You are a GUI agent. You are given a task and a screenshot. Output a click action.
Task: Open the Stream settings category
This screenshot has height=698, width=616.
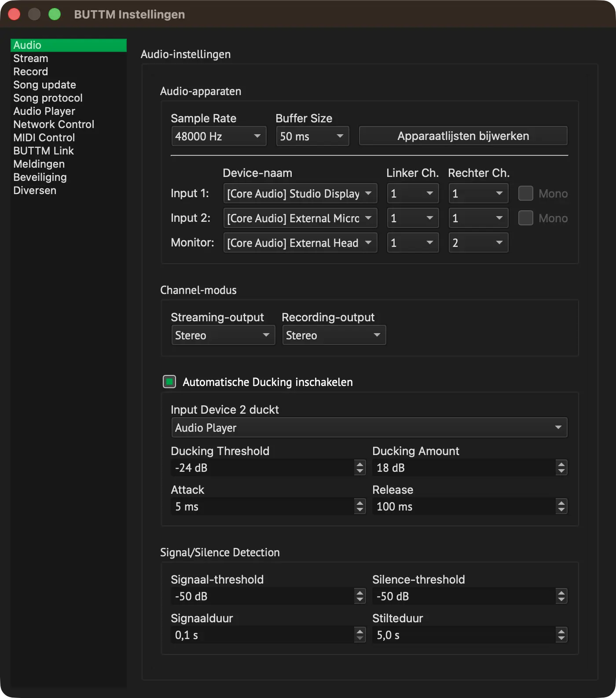click(68, 59)
